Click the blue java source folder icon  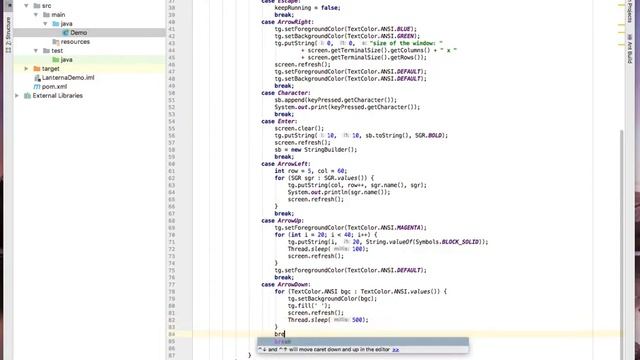56,24
